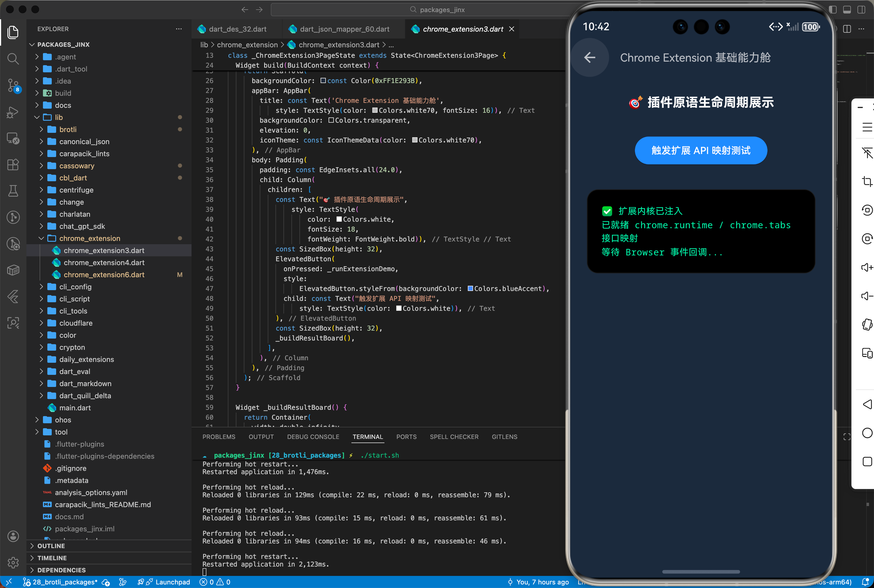Click the Manage gear icon
This screenshot has width=874, height=588.
[13, 562]
